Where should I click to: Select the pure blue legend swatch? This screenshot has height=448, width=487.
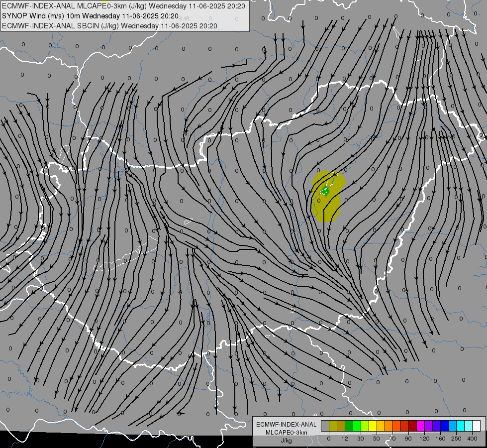pos(444,426)
